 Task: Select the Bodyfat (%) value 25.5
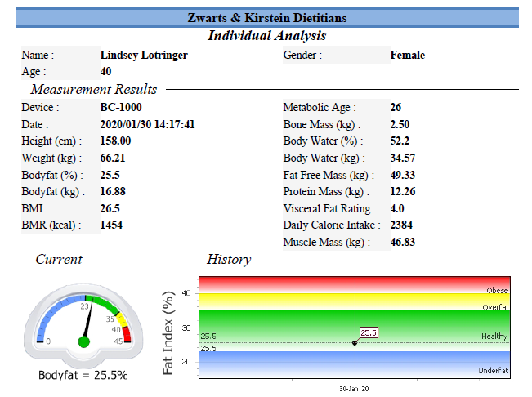pos(110,175)
